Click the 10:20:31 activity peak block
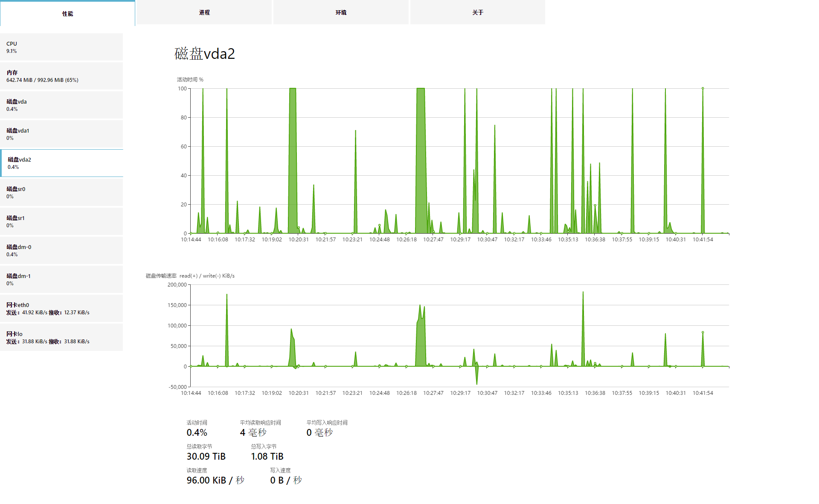Viewport: 819px width, 504px height. click(x=293, y=161)
